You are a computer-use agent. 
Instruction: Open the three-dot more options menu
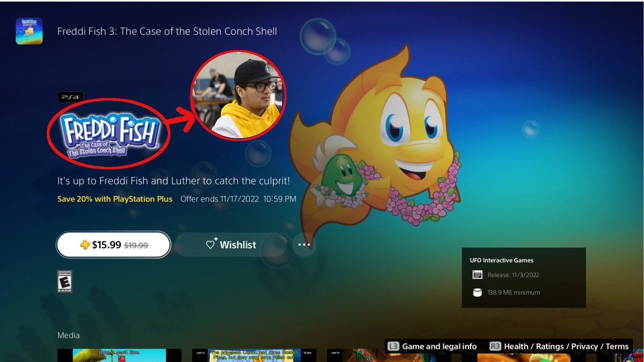click(304, 245)
